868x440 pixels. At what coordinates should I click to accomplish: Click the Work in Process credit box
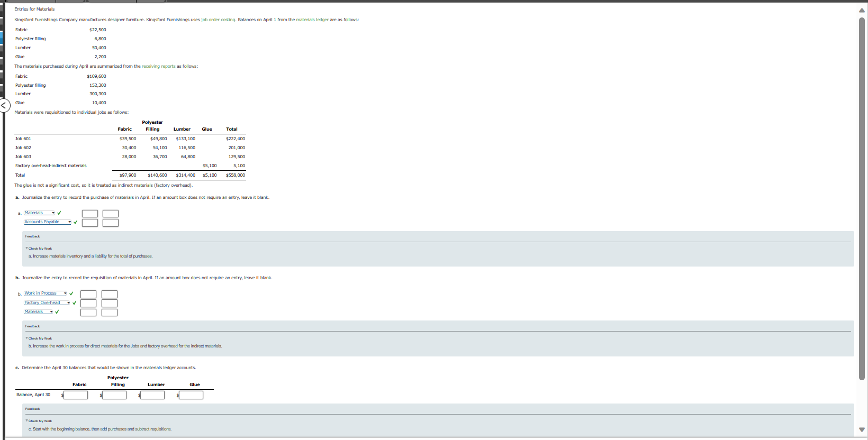pyautogui.click(x=110, y=294)
